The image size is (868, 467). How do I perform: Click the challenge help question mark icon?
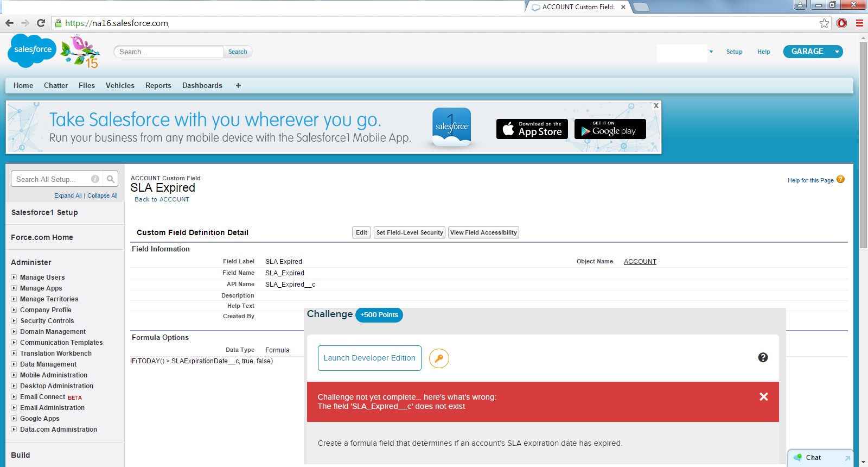click(x=763, y=357)
